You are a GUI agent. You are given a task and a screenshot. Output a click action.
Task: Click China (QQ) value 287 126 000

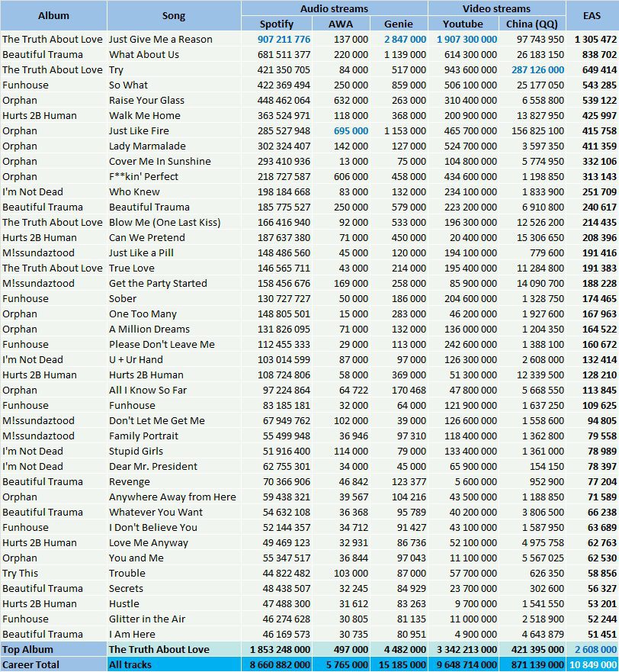537,70
